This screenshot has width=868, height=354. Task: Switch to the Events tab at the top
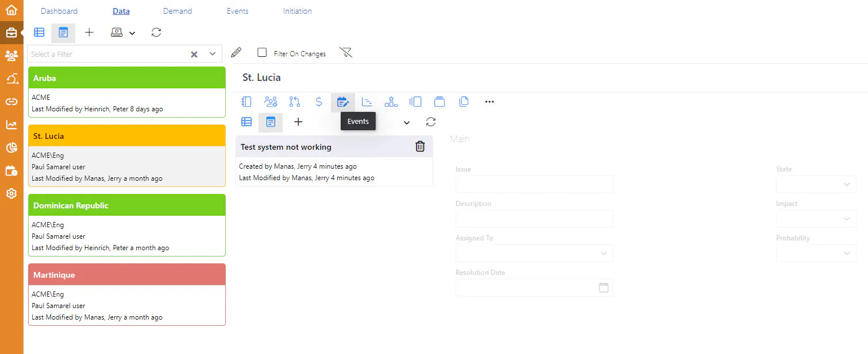pyautogui.click(x=238, y=11)
